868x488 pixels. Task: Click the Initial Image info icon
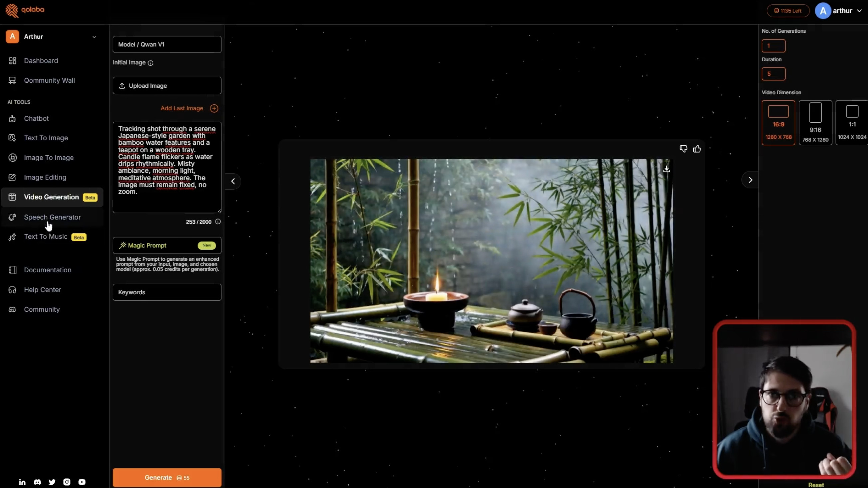pos(151,63)
